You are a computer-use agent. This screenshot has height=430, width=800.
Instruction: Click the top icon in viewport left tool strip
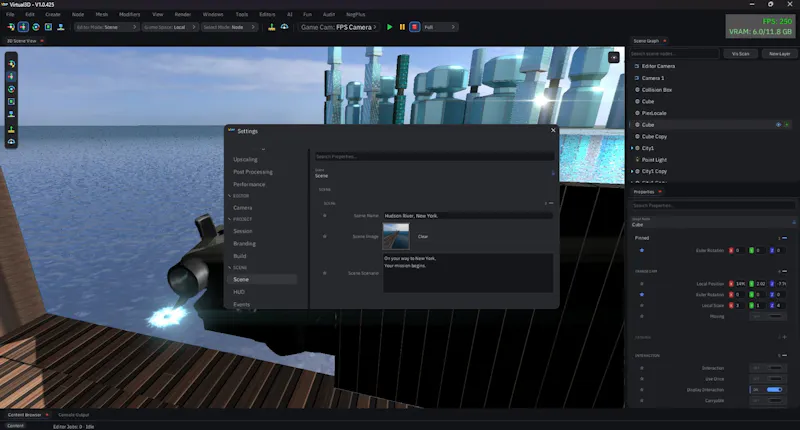pyautogui.click(x=11, y=64)
